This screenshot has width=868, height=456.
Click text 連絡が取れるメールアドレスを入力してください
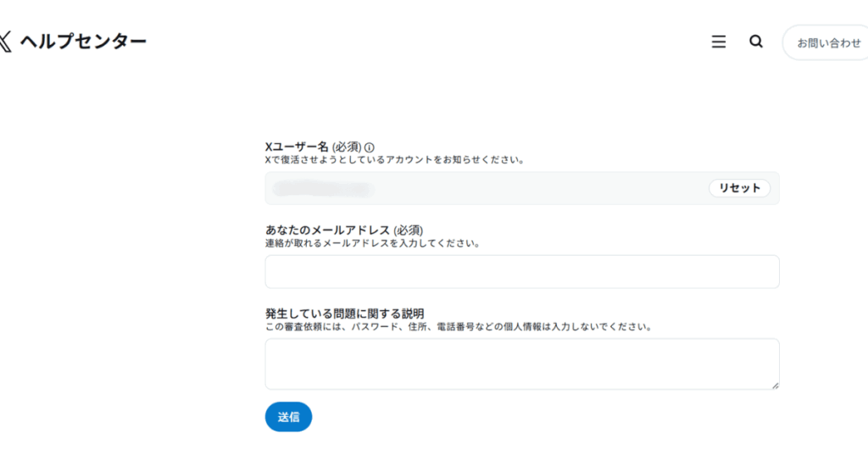[x=373, y=243]
